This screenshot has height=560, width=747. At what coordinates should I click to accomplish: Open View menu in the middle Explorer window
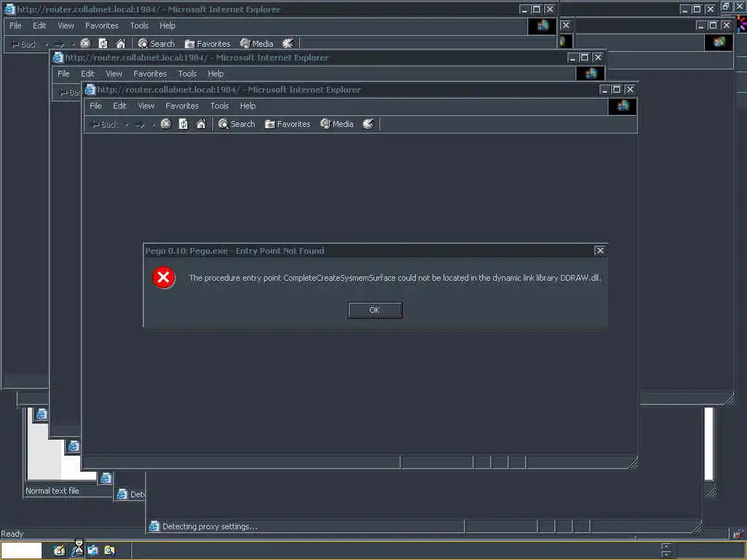tap(114, 74)
